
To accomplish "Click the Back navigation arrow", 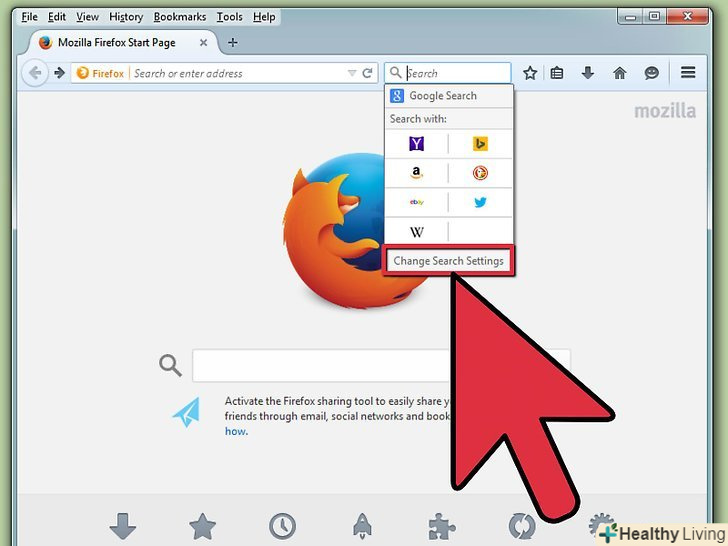I will coord(35,73).
